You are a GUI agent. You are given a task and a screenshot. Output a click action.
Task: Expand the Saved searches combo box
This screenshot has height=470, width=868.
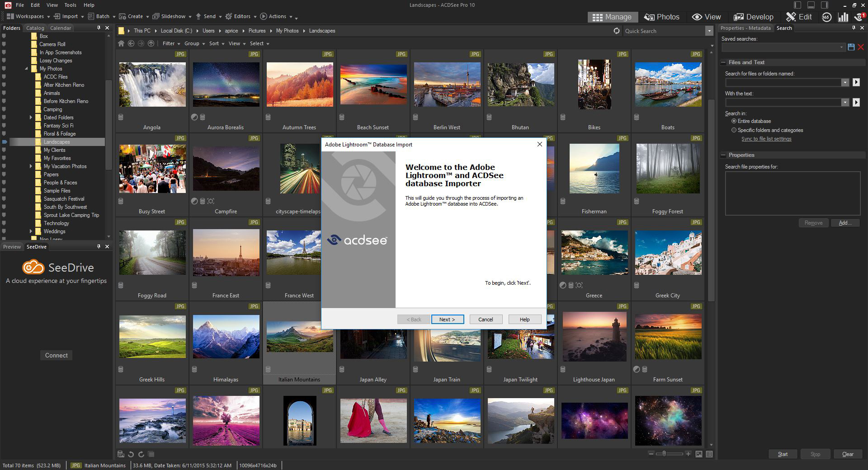pyautogui.click(x=841, y=47)
